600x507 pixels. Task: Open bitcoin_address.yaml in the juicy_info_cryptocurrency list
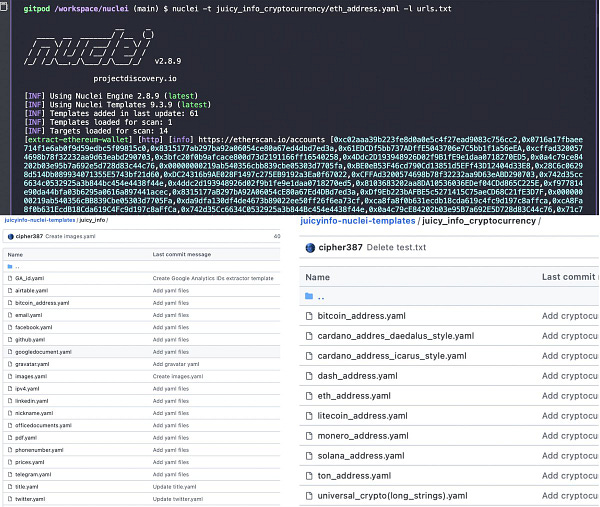(361, 316)
